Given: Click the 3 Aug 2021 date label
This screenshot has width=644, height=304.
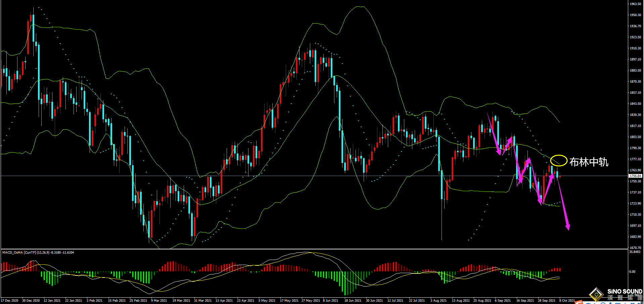Looking at the screenshot, I should [x=438, y=301].
